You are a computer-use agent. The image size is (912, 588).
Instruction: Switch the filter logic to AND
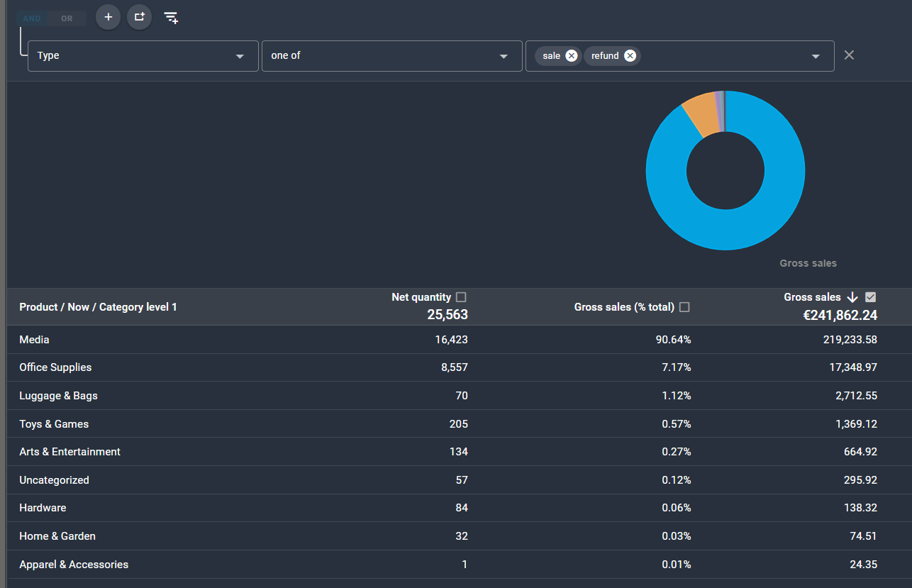(x=32, y=18)
